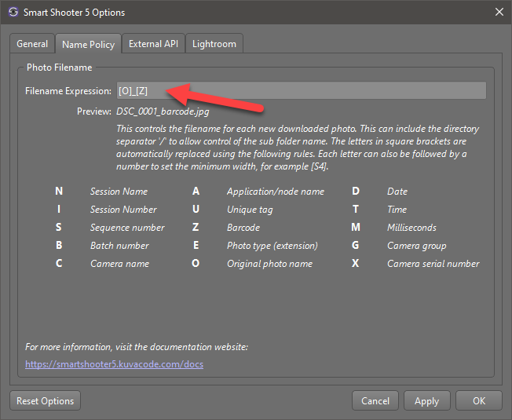Click the letter M code
This screenshot has height=420, width=512.
coord(356,227)
